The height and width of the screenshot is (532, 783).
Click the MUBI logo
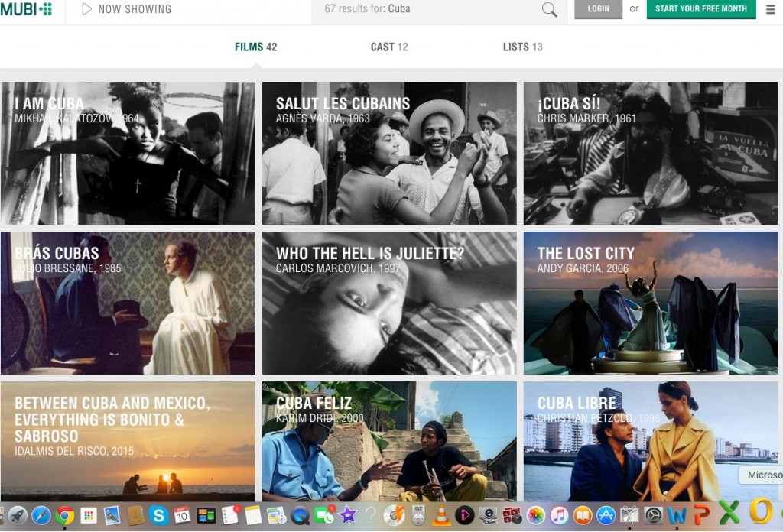tap(26, 9)
